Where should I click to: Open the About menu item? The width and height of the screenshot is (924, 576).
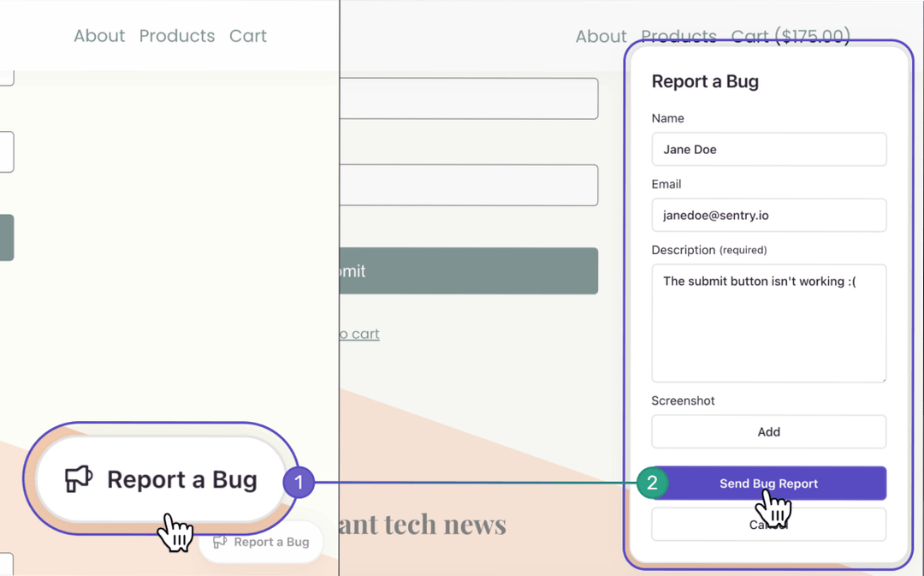tap(98, 36)
